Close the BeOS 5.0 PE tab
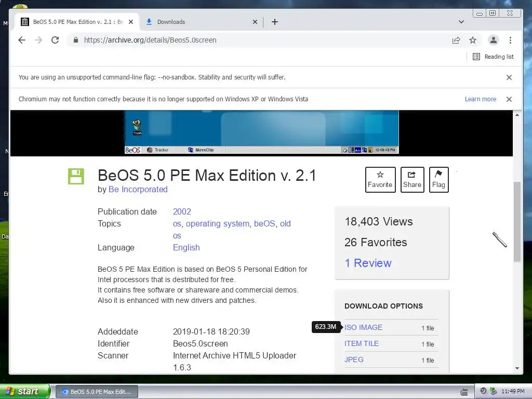 point(131,22)
